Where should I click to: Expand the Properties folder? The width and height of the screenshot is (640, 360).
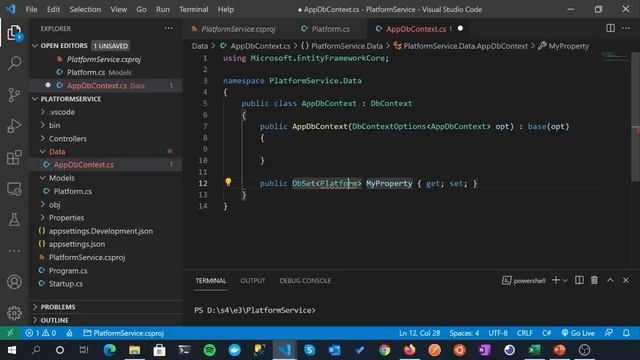click(x=66, y=218)
